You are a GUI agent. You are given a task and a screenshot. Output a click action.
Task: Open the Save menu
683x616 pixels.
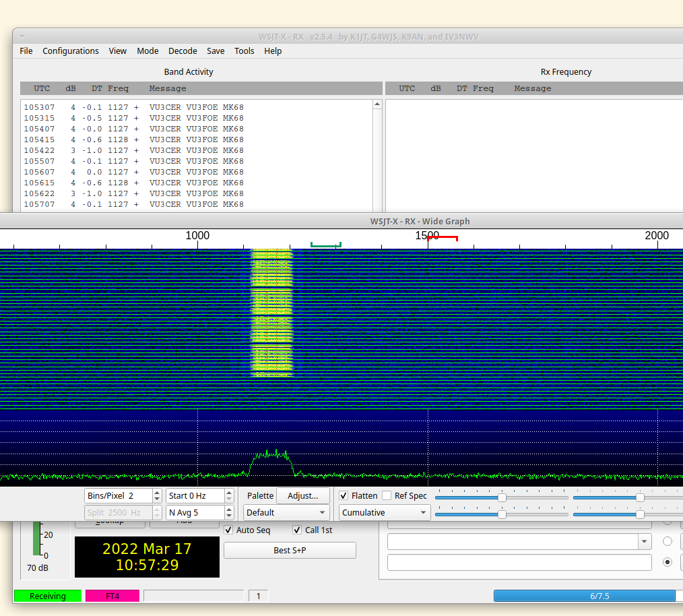[216, 51]
